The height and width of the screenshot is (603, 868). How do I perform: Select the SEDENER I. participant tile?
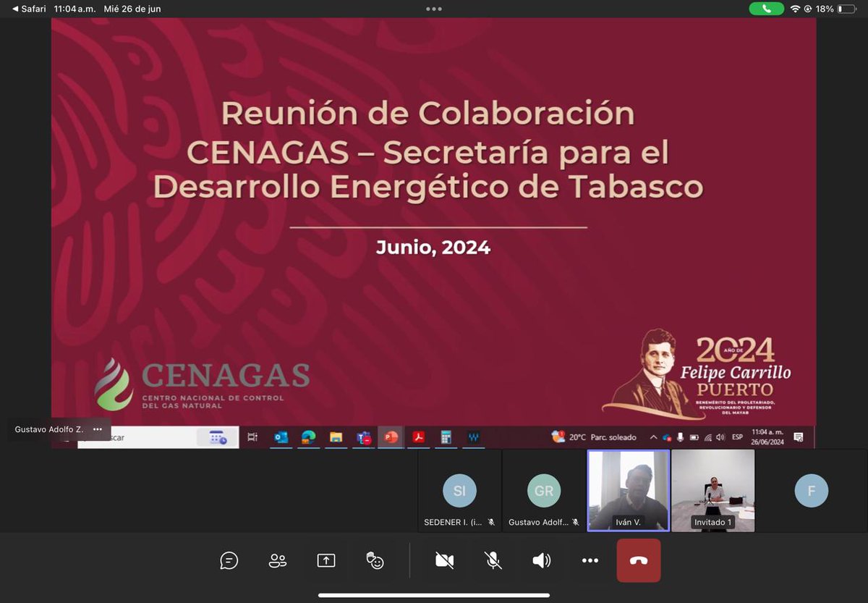tap(459, 491)
